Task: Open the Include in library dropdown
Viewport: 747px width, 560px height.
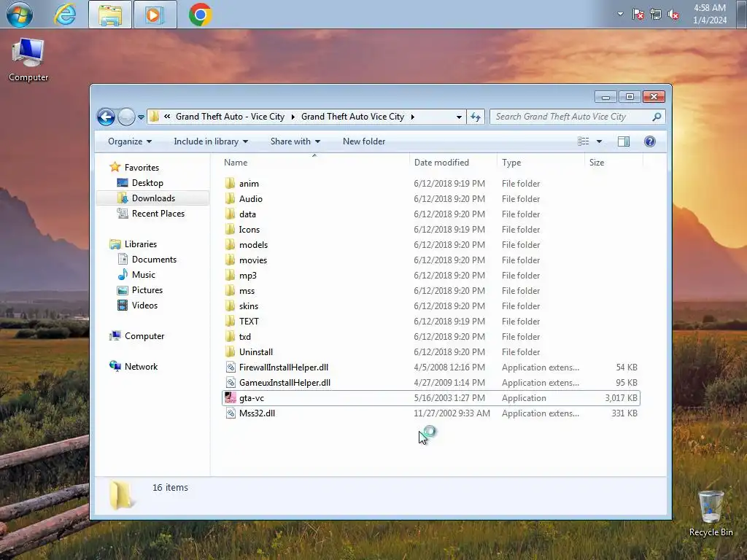Action: pyautogui.click(x=211, y=141)
